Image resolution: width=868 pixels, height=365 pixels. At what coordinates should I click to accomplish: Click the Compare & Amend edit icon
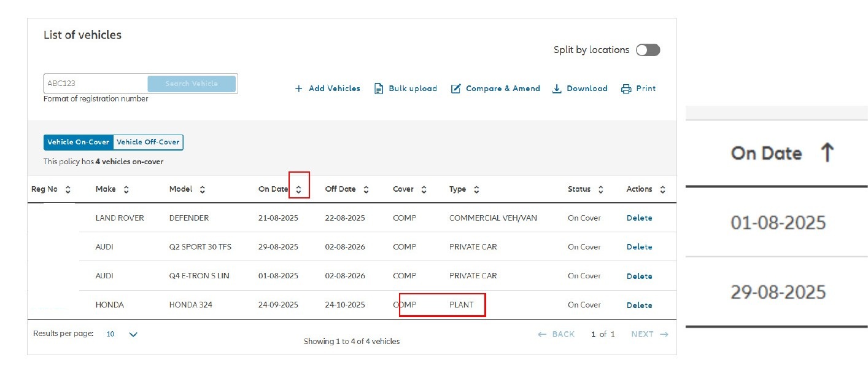tap(456, 88)
